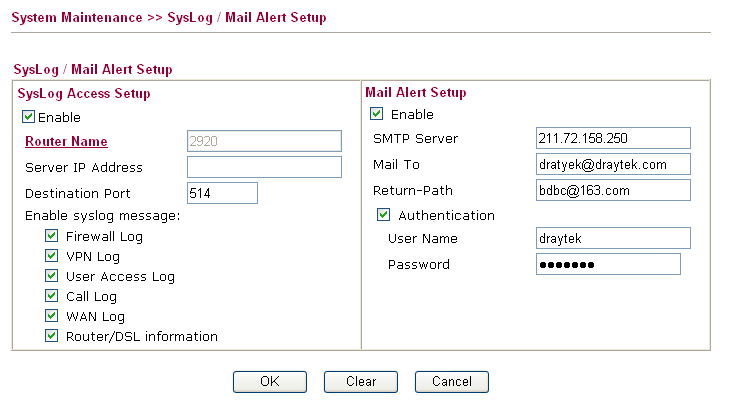The height and width of the screenshot is (412, 732).
Task: Toggle the Mail Alert Setup Enable checkbox
Action: [x=377, y=114]
